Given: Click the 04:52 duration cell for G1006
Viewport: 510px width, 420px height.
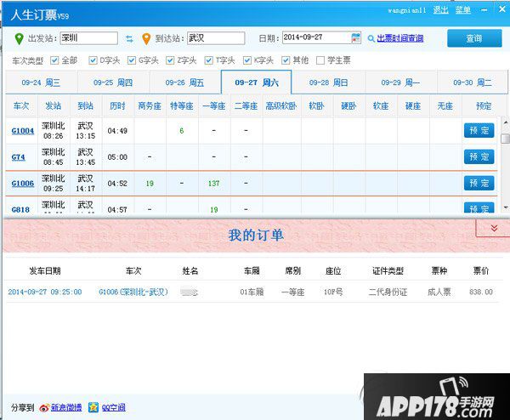Looking at the screenshot, I should [117, 184].
